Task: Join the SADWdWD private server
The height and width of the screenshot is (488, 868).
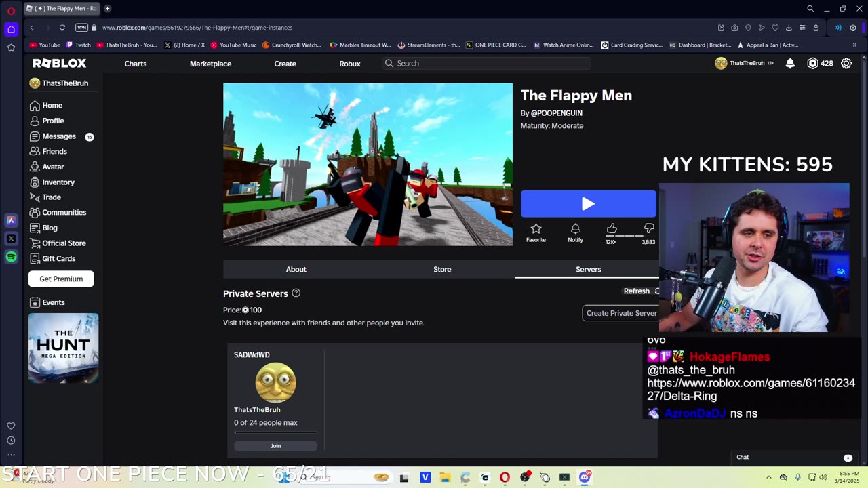Action: [275, 445]
